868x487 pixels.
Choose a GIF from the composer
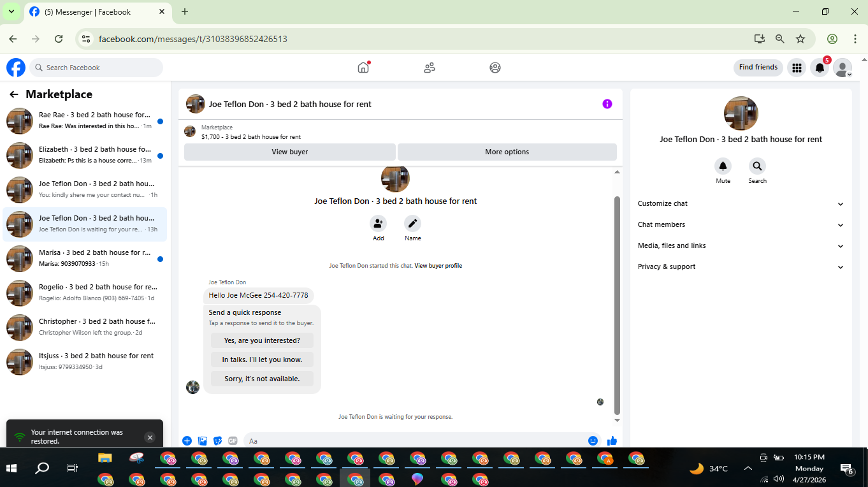[x=233, y=440]
